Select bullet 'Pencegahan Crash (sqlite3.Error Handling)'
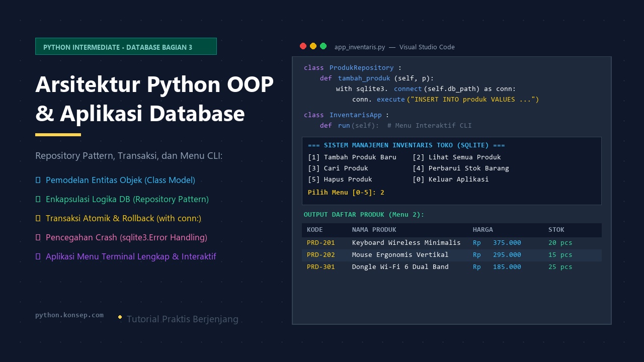 (x=126, y=237)
